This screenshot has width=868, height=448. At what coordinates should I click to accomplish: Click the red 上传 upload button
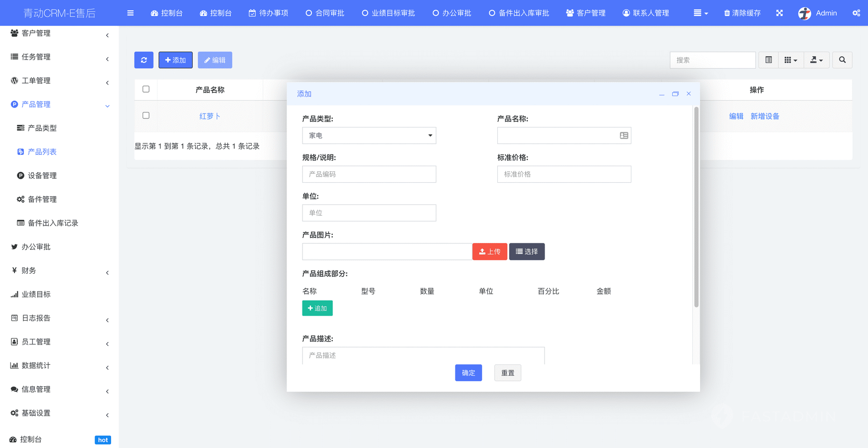[489, 252]
